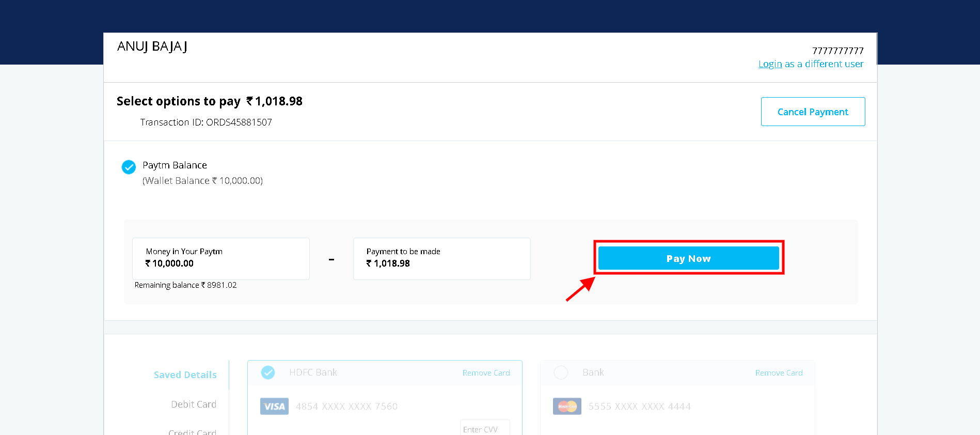Select the HDFC Bank saved card checkbox
The width and height of the screenshot is (980, 435).
pos(268,372)
